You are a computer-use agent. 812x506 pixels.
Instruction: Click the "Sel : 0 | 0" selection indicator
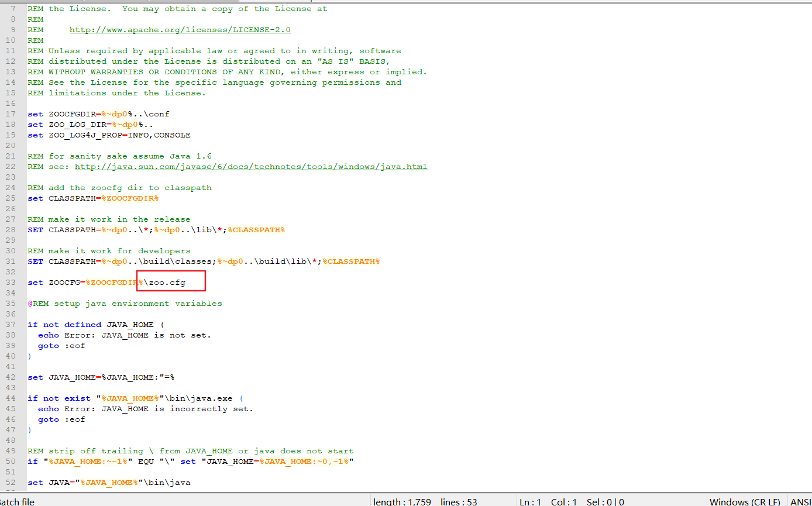[605, 501]
